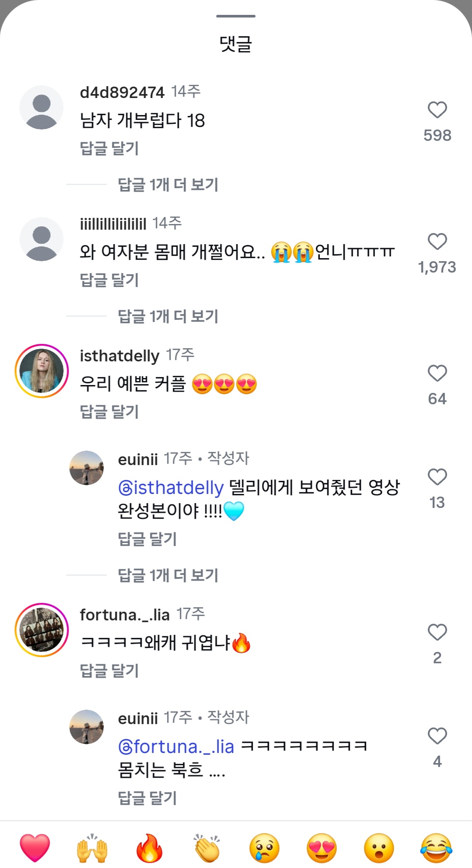Expand more replies under d4d892474's comment
The height and width of the screenshot is (868, 472).
[x=168, y=185]
